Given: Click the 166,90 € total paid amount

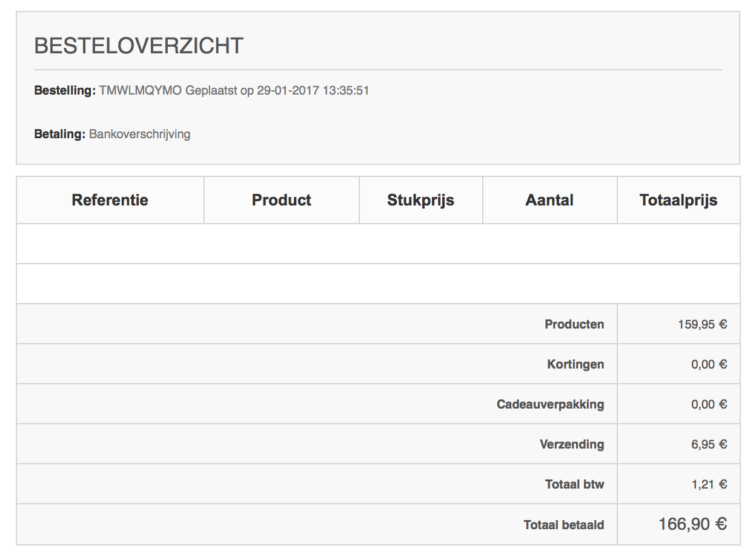Looking at the screenshot, I should pos(692,524).
